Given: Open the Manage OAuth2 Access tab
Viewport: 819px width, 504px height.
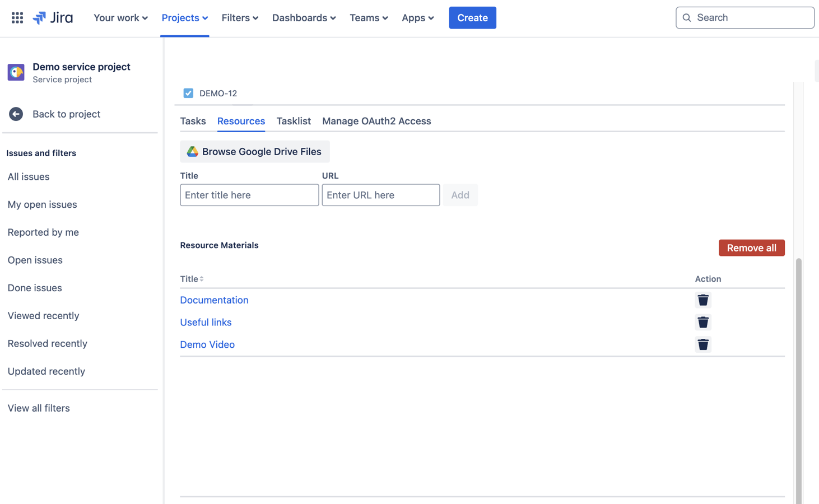Looking at the screenshot, I should (376, 121).
